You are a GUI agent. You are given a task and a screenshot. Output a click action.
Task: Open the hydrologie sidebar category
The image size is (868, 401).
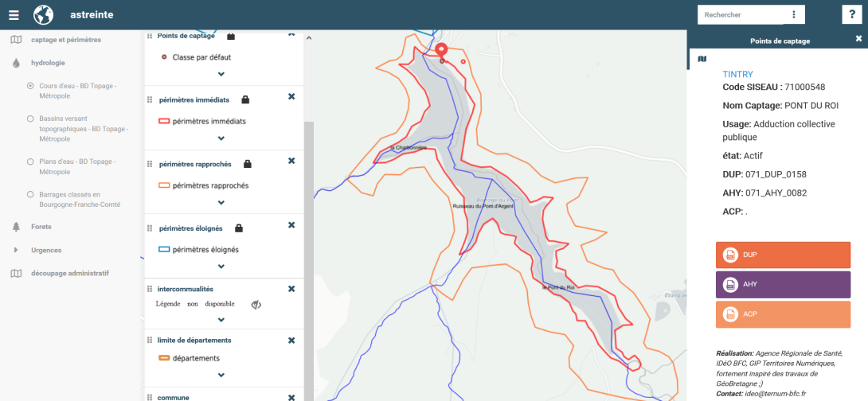click(x=48, y=62)
